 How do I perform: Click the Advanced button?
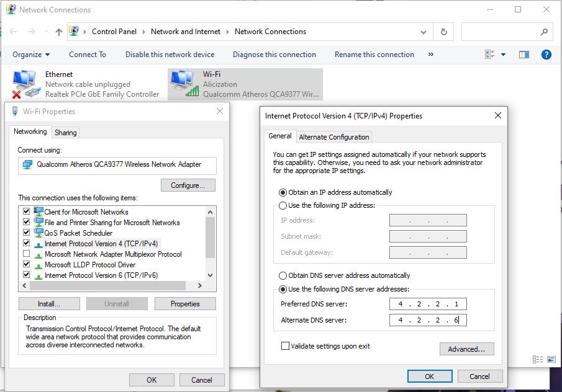[x=466, y=349]
